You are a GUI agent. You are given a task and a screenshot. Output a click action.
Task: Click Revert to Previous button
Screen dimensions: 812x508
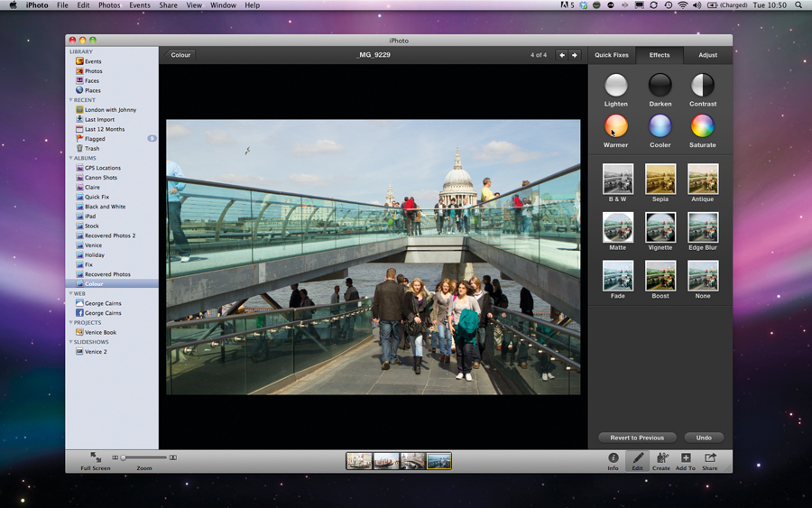click(637, 438)
